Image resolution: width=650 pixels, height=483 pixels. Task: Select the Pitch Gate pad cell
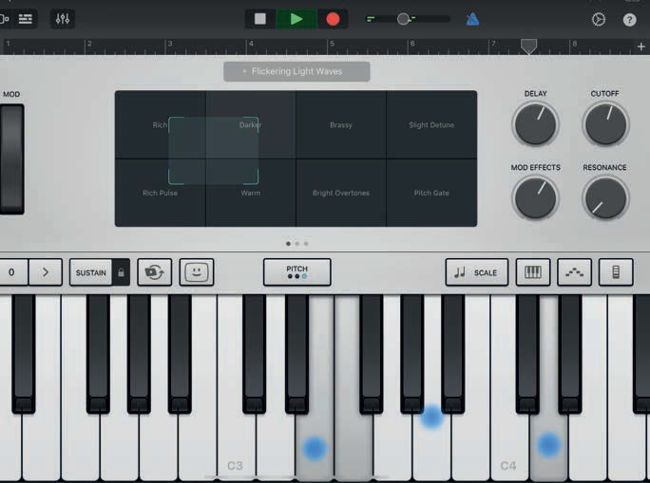click(432, 193)
